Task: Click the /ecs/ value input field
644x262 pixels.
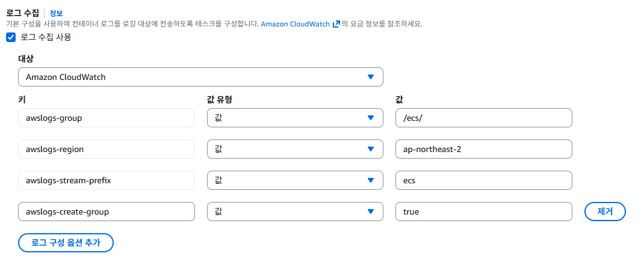Action: tap(483, 118)
